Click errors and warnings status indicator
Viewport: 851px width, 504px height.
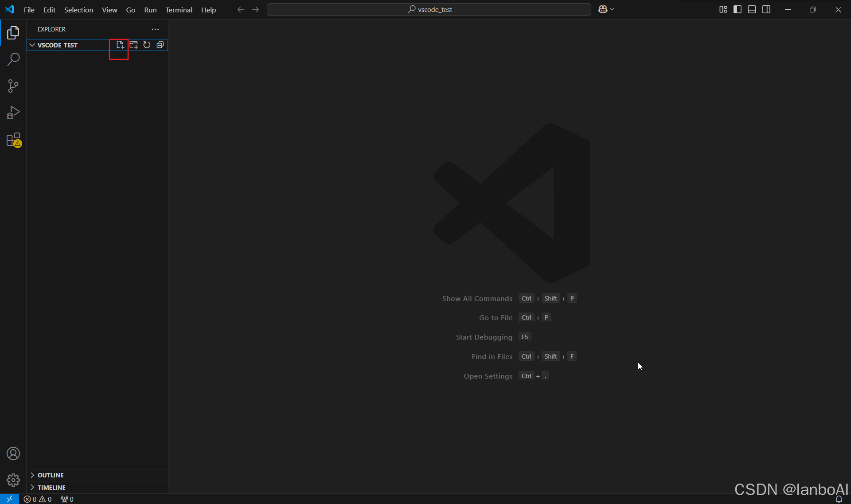point(38,499)
